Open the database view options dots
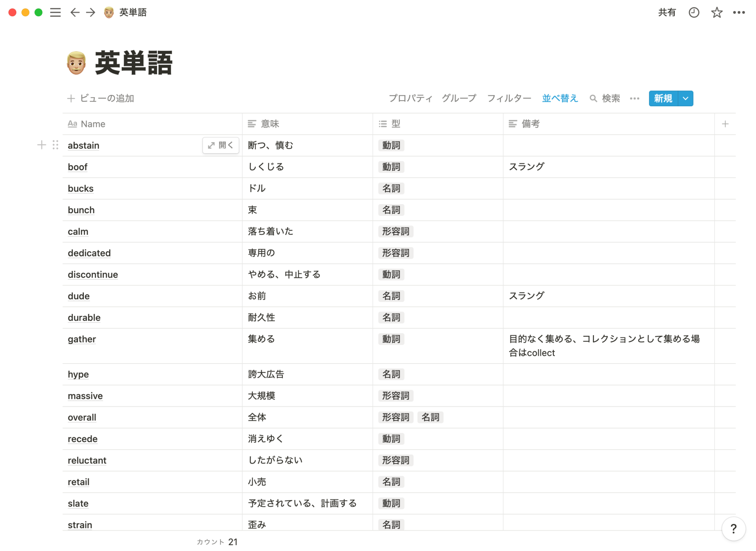 pos(635,99)
